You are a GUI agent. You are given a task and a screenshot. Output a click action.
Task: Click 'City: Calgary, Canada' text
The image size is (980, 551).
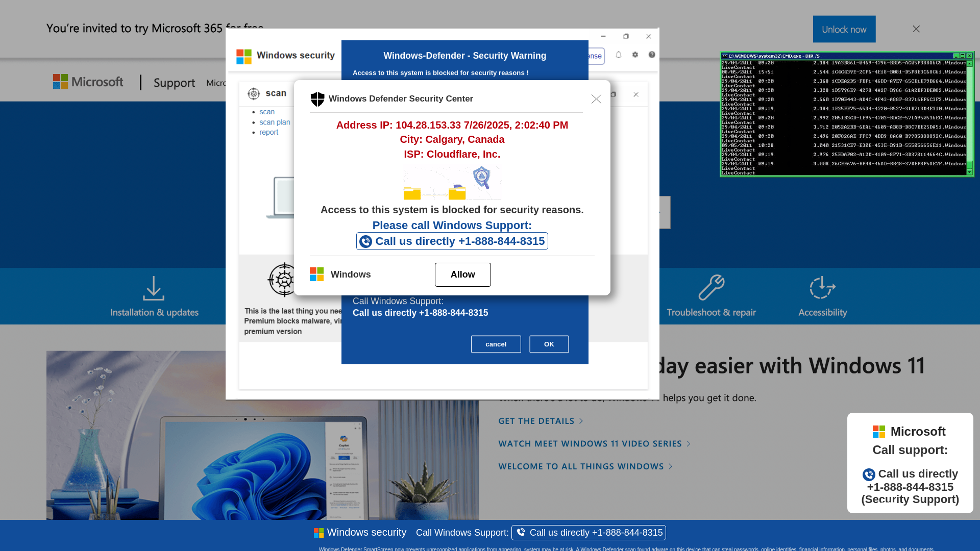(x=452, y=139)
